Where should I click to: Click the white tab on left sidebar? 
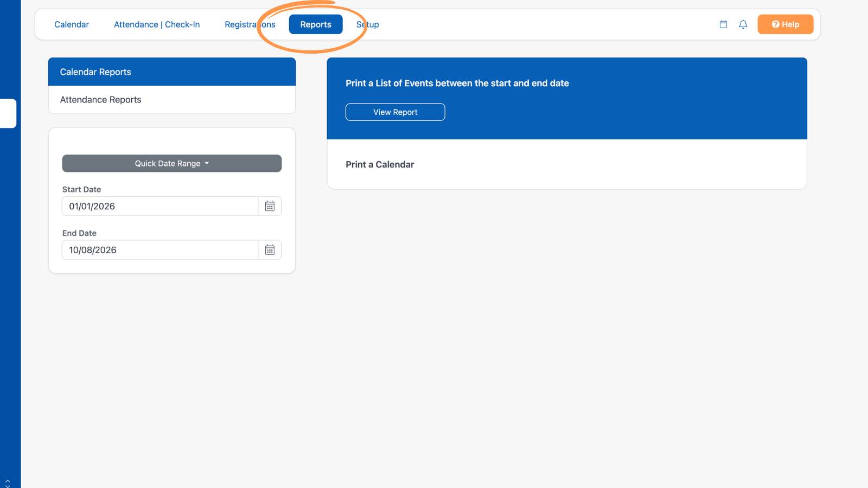tap(8, 113)
